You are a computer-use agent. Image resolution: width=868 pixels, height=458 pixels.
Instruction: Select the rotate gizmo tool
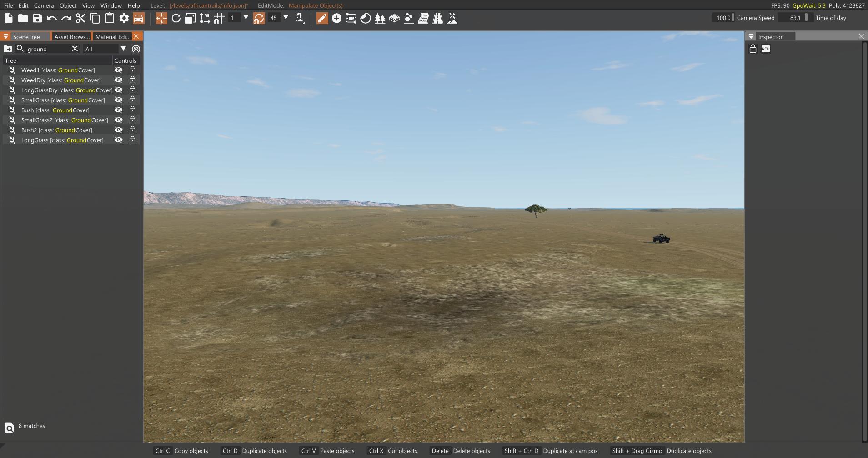[x=176, y=18]
